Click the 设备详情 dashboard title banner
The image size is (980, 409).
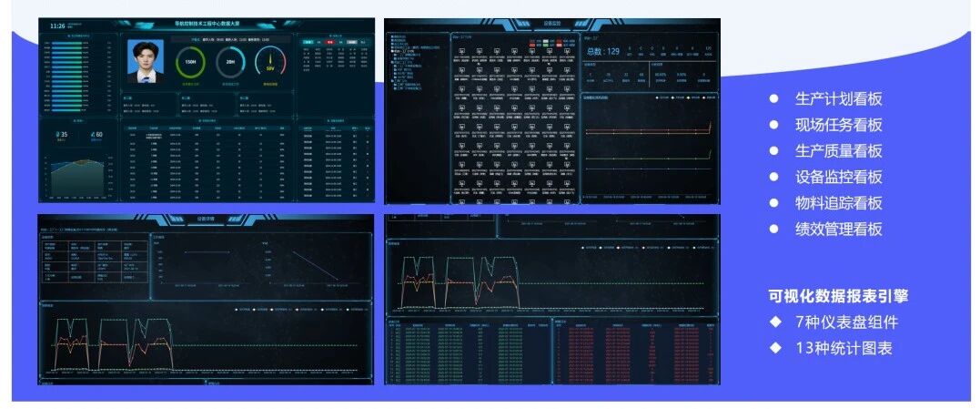pos(207,219)
